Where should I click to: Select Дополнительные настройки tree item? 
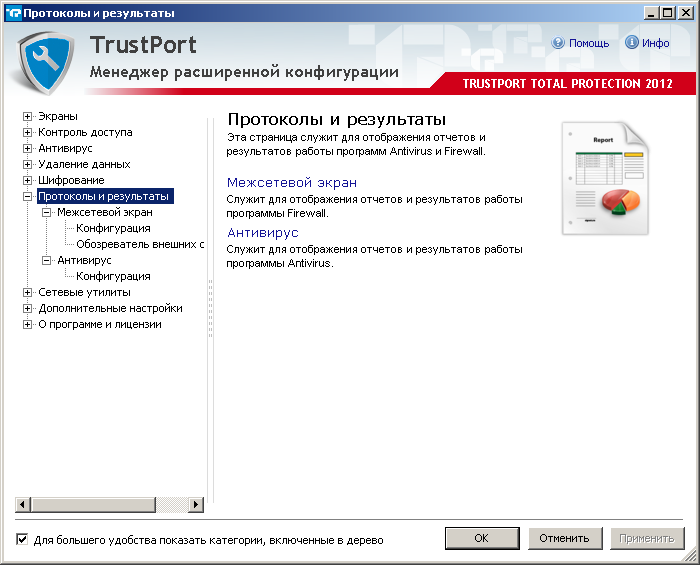(110, 308)
